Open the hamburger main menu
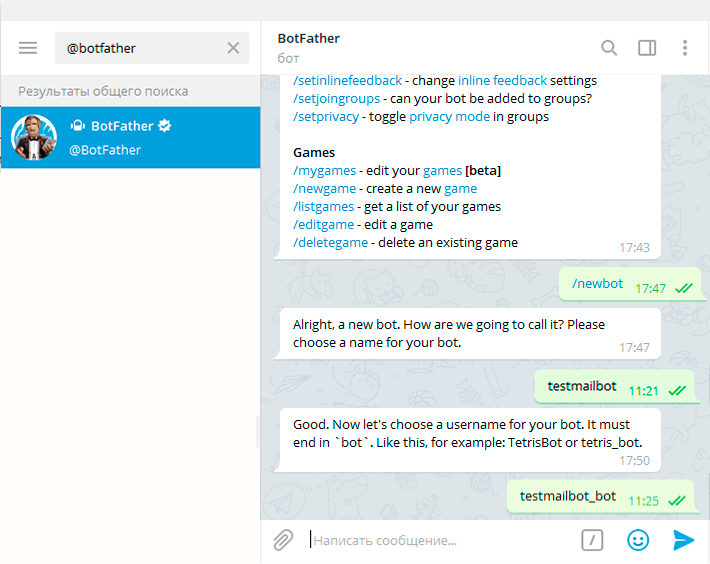Image resolution: width=710 pixels, height=564 pixels. (28, 48)
